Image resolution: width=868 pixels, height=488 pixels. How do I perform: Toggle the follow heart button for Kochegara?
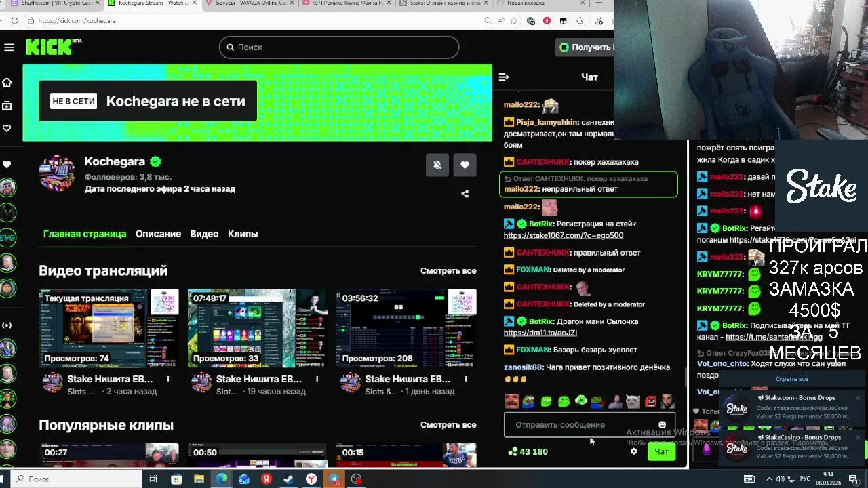click(465, 165)
